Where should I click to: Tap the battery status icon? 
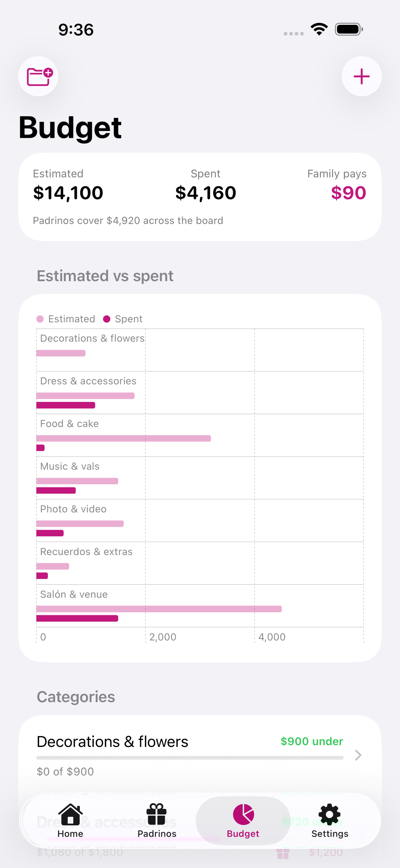click(x=349, y=29)
